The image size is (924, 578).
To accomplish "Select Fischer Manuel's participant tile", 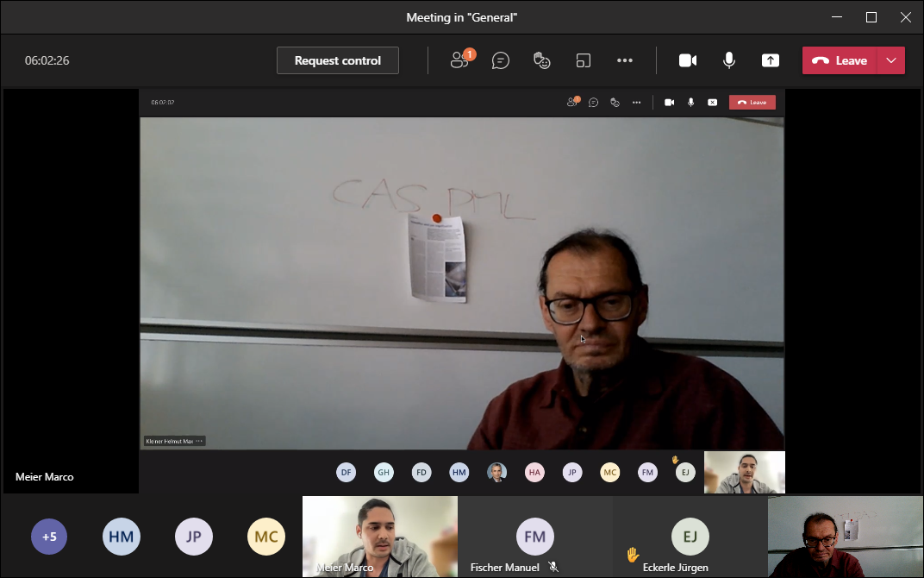I will tap(535, 537).
